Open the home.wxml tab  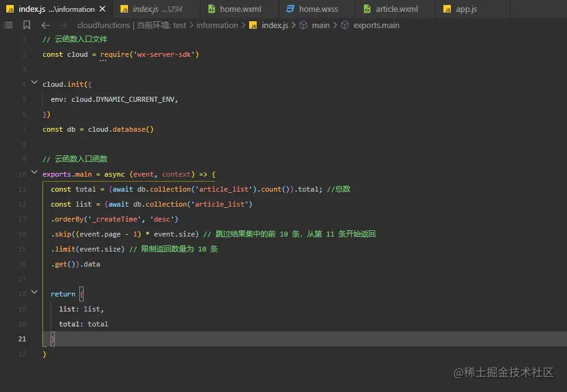pos(240,9)
